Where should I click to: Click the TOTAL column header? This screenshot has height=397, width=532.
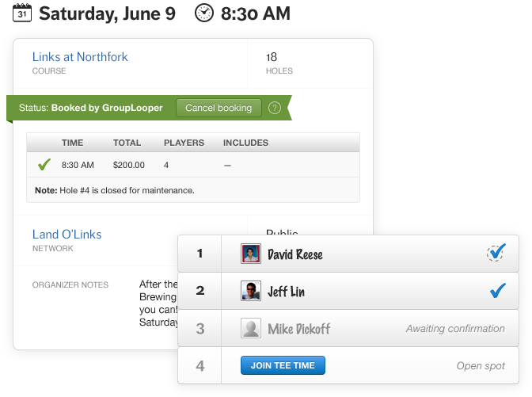127,143
